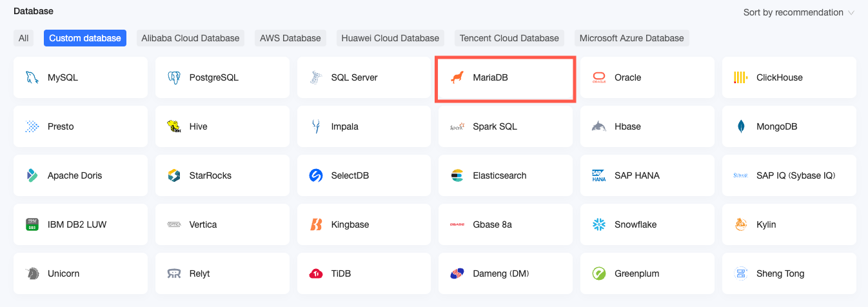Choose the TiDB label
The height and width of the screenshot is (307, 868).
point(342,273)
